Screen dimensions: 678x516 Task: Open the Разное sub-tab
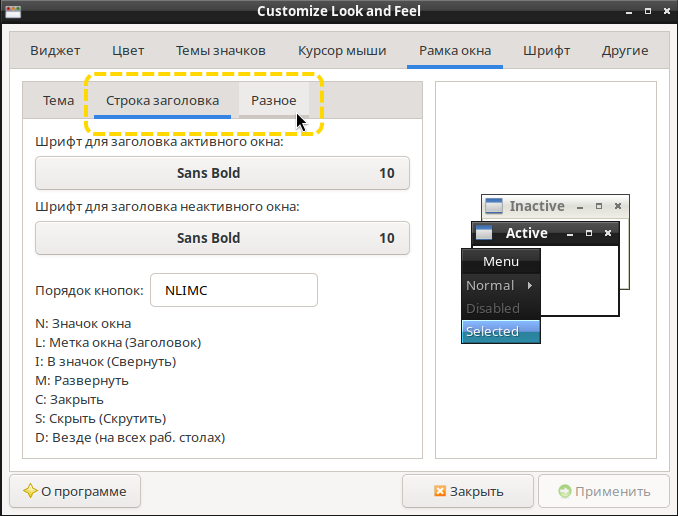tap(273, 100)
